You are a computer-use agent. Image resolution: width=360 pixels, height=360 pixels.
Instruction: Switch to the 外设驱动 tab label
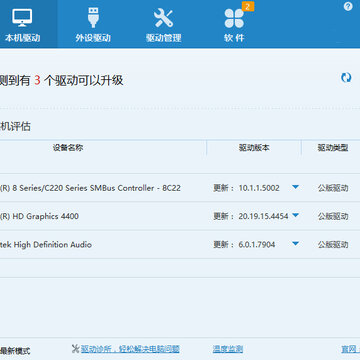pyautogui.click(x=93, y=38)
